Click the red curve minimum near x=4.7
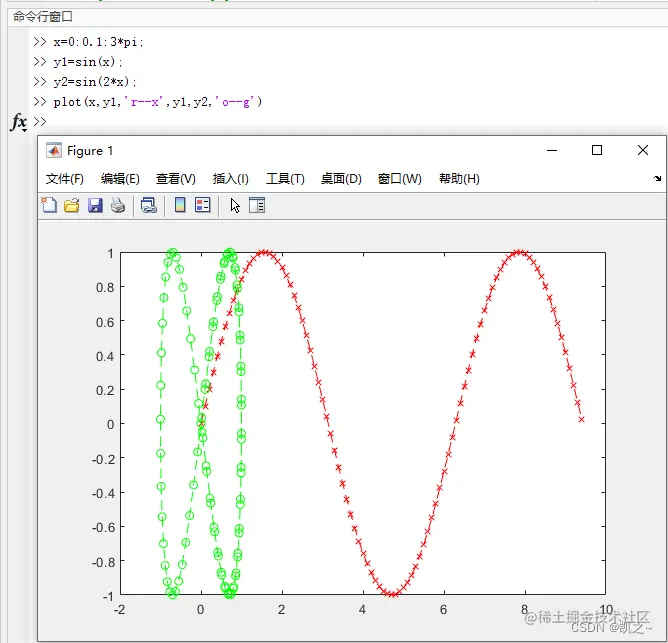This screenshot has height=643, width=668. tap(392, 594)
